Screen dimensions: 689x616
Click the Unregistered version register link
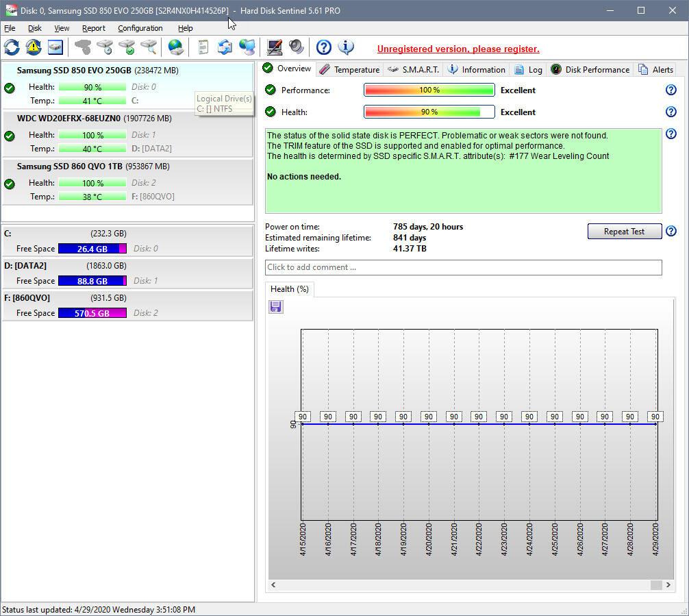point(458,49)
